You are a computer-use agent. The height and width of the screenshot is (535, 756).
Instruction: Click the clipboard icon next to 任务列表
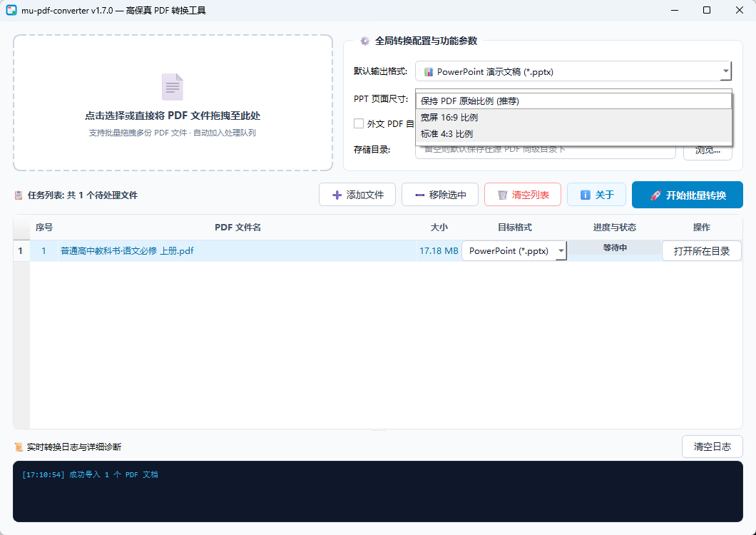(19, 195)
